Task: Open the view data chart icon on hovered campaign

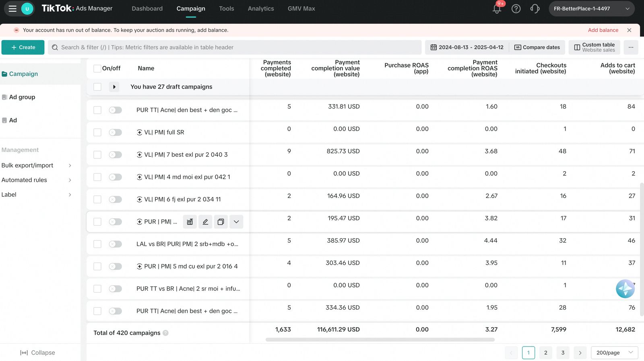Action: (x=190, y=222)
